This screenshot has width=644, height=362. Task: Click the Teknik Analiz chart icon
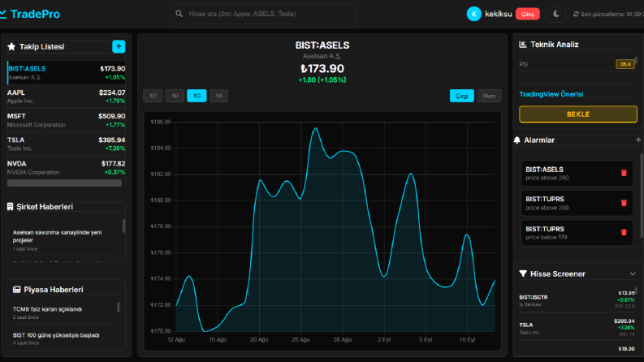point(523,45)
